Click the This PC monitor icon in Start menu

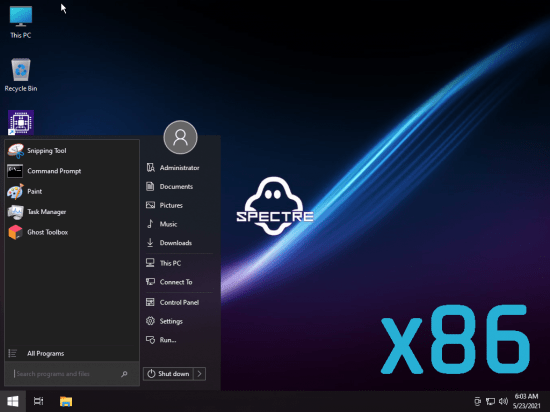(x=150, y=263)
